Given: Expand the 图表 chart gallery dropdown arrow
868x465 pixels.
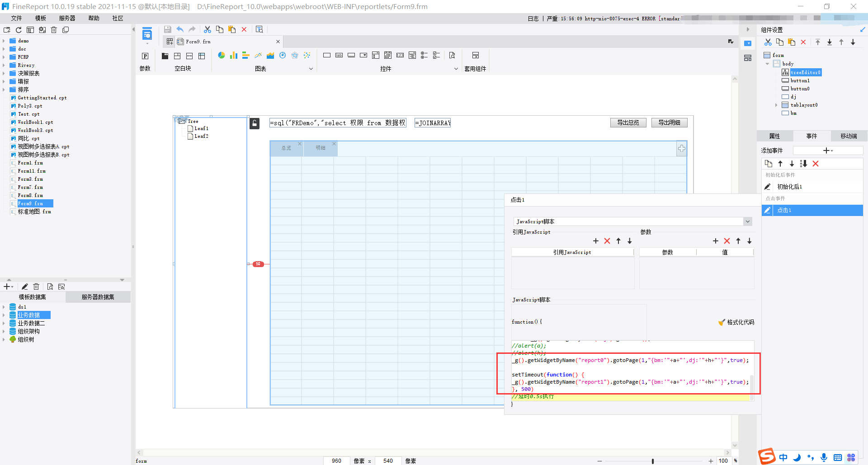Looking at the screenshot, I should [311, 69].
